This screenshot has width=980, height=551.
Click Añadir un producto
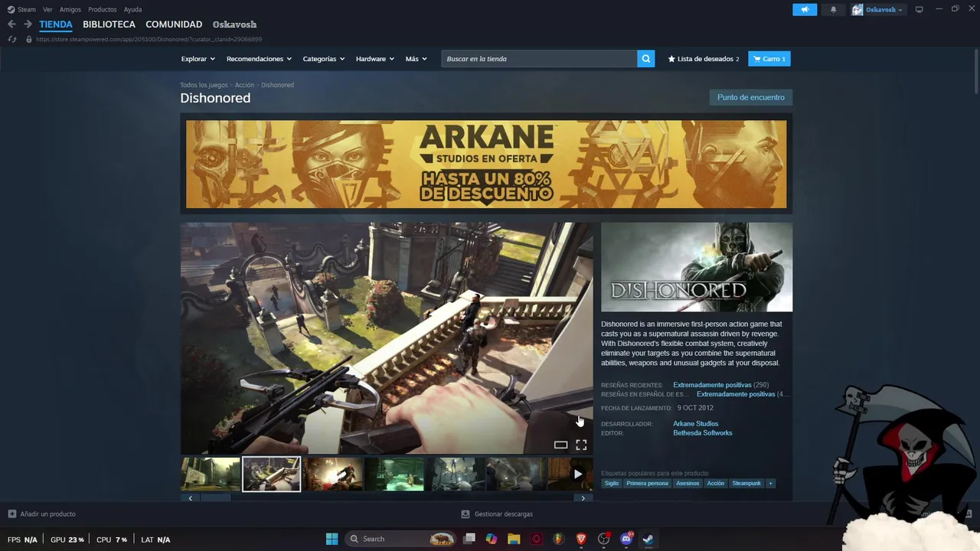(x=42, y=514)
